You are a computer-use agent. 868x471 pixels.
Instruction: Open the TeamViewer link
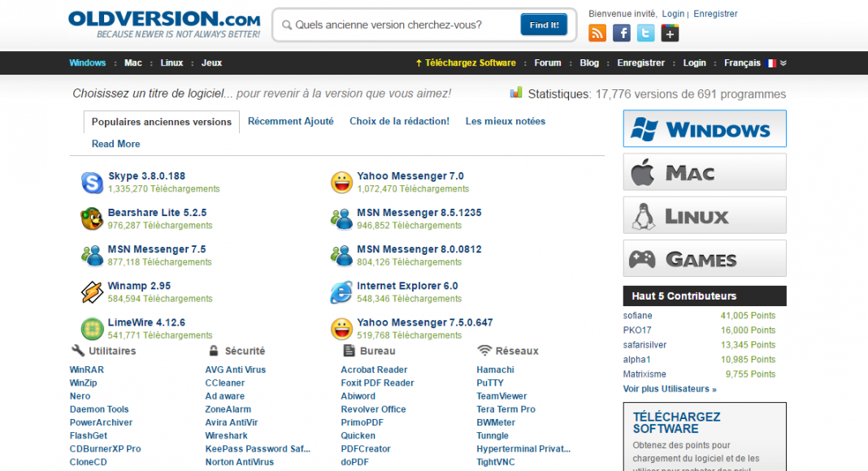coord(501,395)
